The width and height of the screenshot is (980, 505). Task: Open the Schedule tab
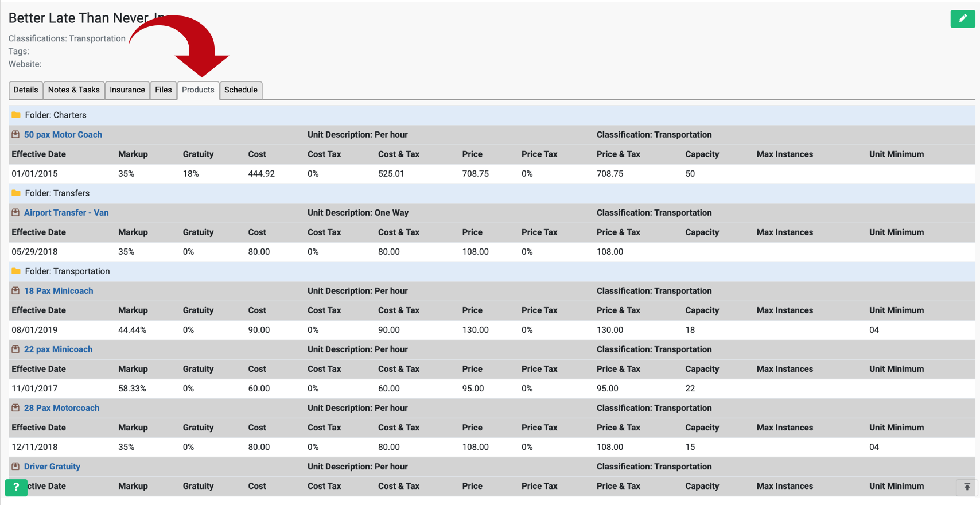[x=241, y=90]
